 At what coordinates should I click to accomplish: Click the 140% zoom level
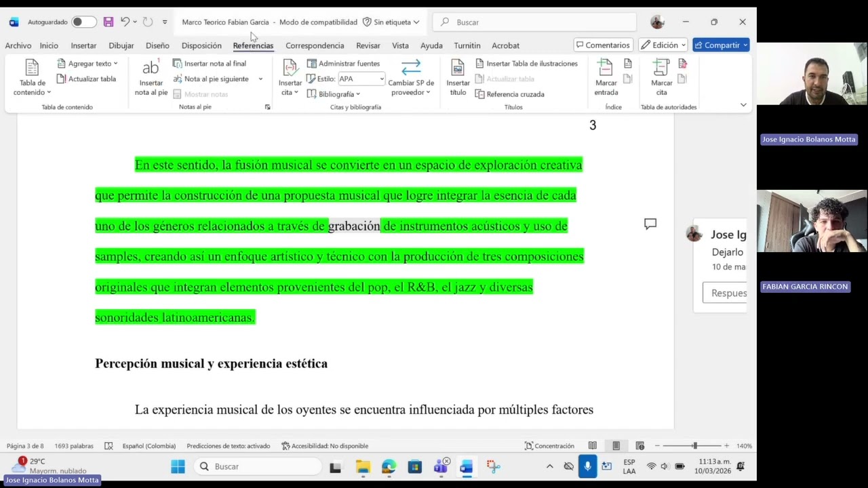744,446
